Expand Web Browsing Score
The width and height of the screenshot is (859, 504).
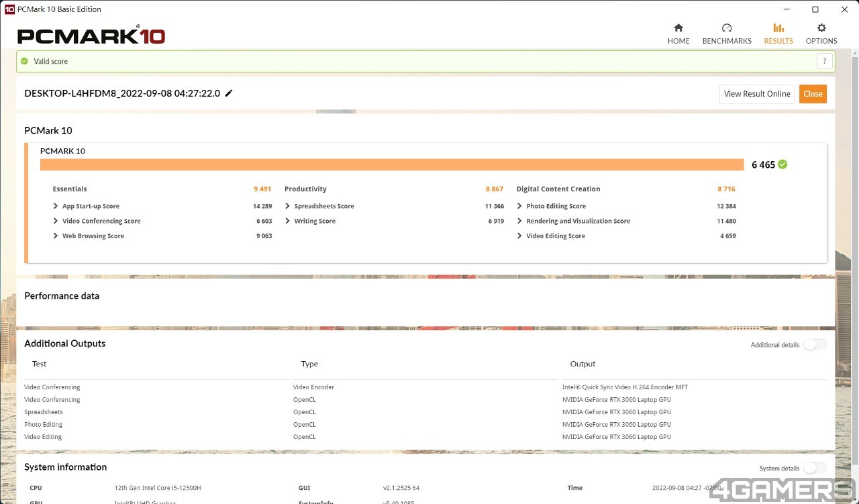(56, 236)
